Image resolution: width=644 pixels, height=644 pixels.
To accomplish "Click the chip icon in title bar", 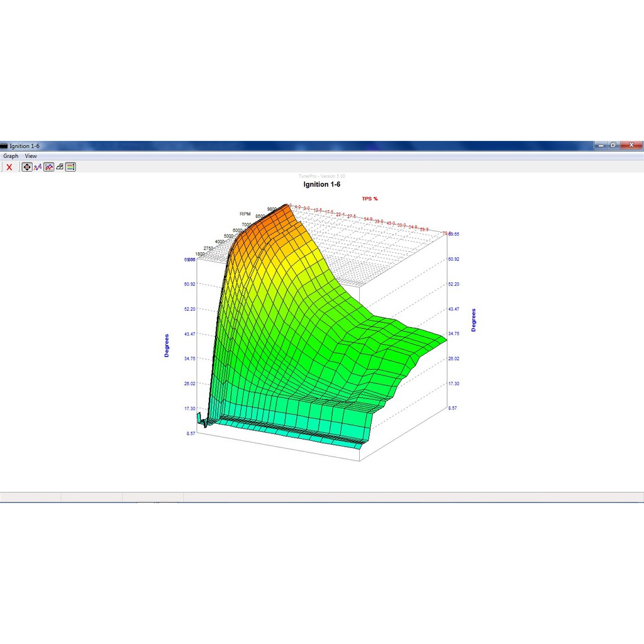I will (4, 146).
